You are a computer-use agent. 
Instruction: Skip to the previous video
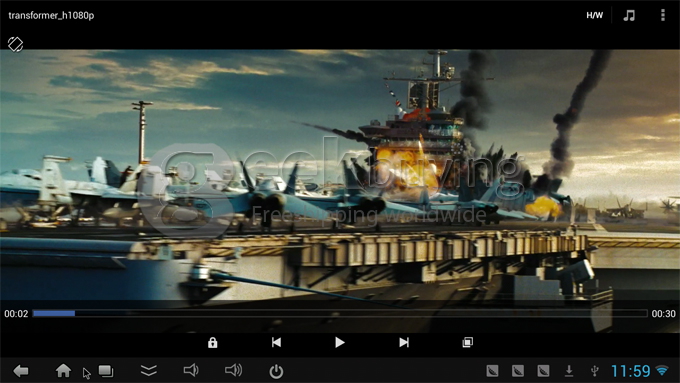pyautogui.click(x=276, y=343)
